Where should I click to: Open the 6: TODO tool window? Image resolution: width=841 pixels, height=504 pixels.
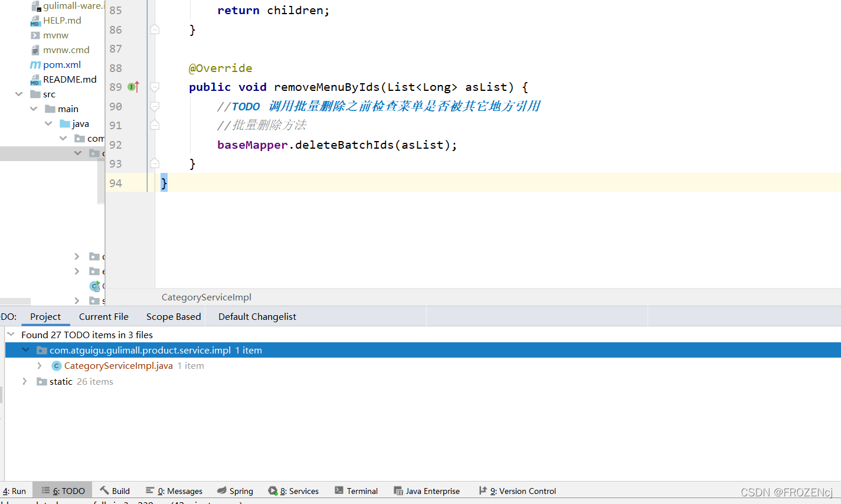(x=63, y=491)
